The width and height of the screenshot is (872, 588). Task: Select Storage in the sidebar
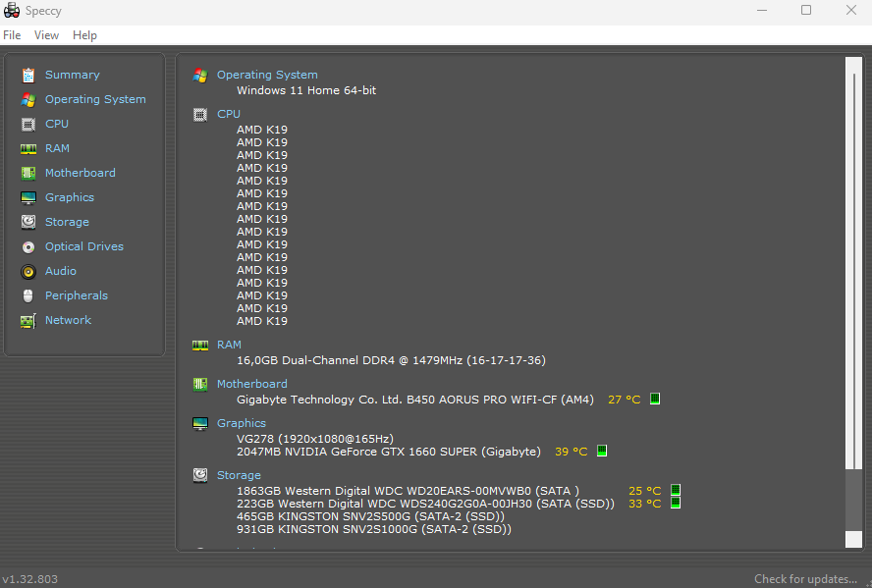pyautogui.click(x=67, y=222)
